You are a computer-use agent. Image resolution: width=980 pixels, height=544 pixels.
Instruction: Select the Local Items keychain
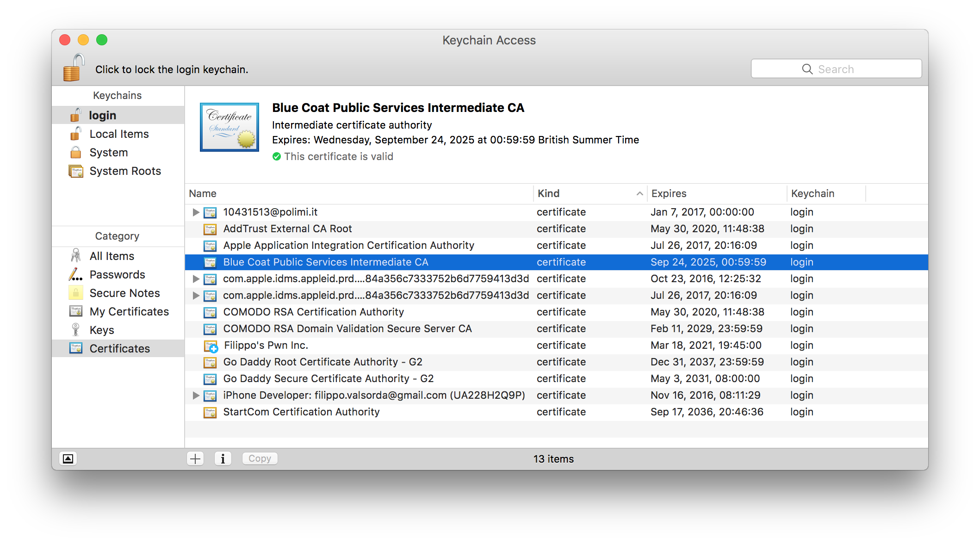coord(119,134)
